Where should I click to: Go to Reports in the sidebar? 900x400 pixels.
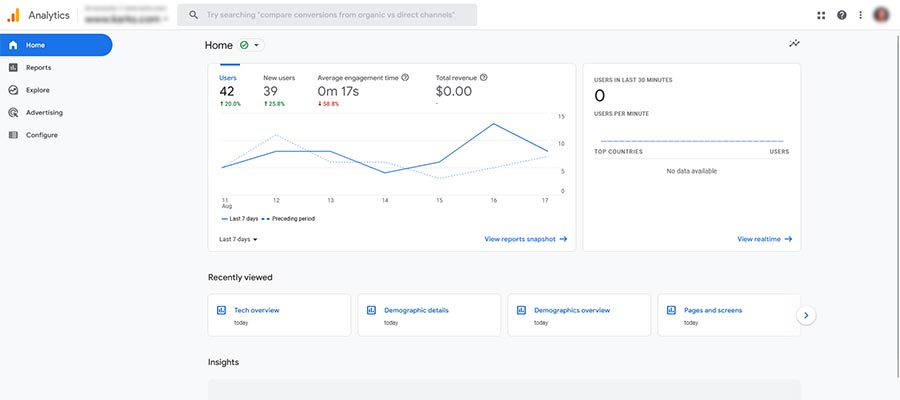tap(39, 67)
